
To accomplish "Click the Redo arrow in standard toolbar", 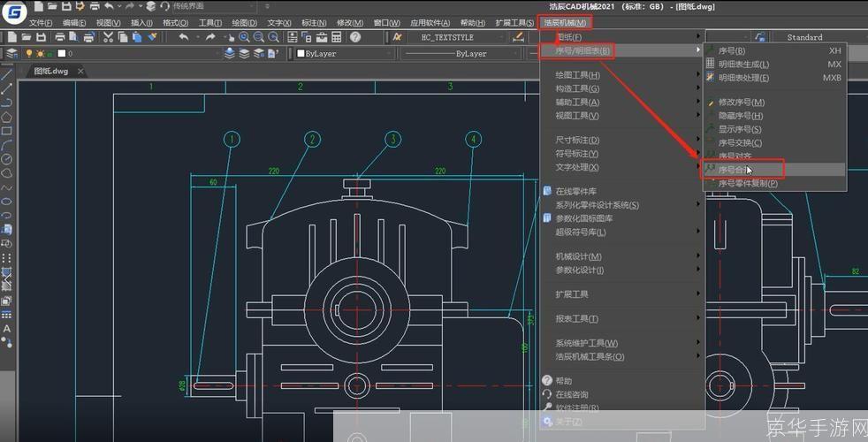I will click(x=209, y=37).
